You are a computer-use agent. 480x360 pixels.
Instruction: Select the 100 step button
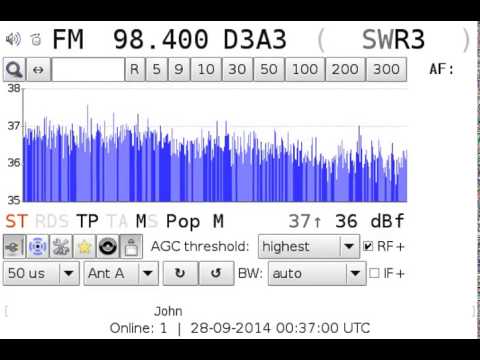(x=305, y=69)
